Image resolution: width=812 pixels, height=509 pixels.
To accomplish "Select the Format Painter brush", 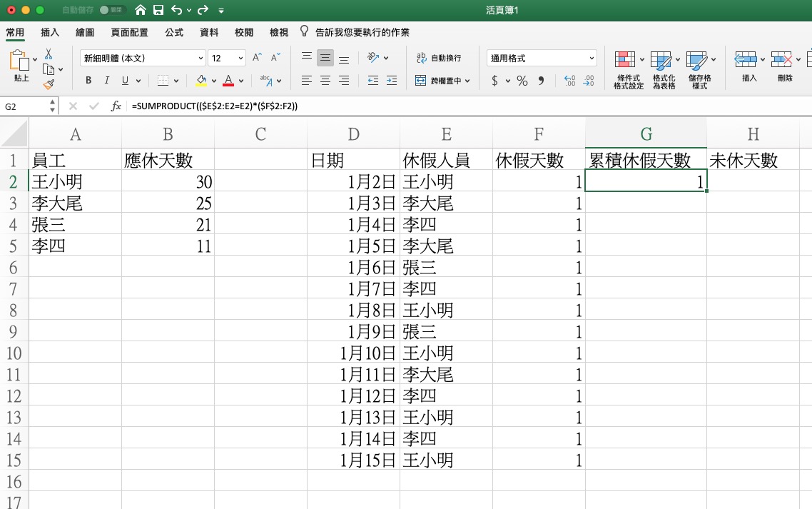I will tap(49, 84).
